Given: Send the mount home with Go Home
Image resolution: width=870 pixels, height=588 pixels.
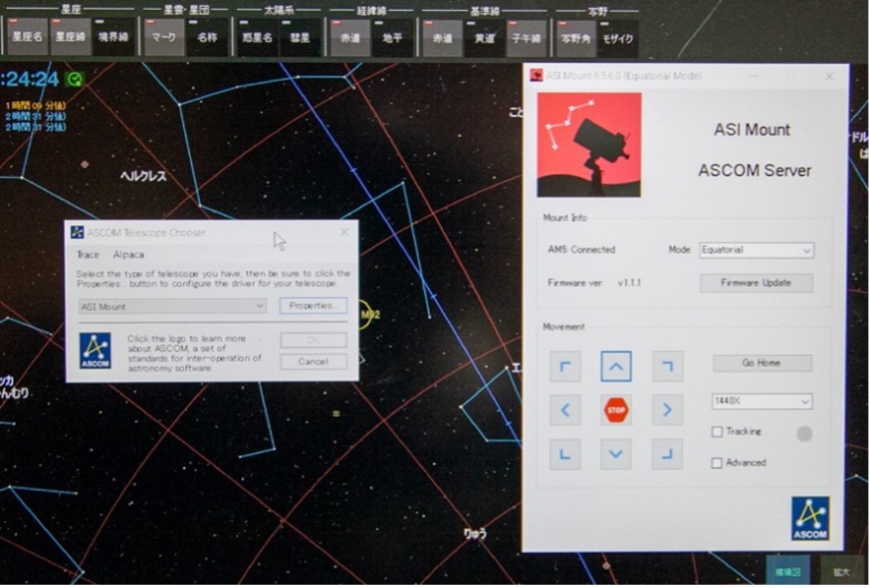Looking at the screenshot, I should tap(762, 363).
